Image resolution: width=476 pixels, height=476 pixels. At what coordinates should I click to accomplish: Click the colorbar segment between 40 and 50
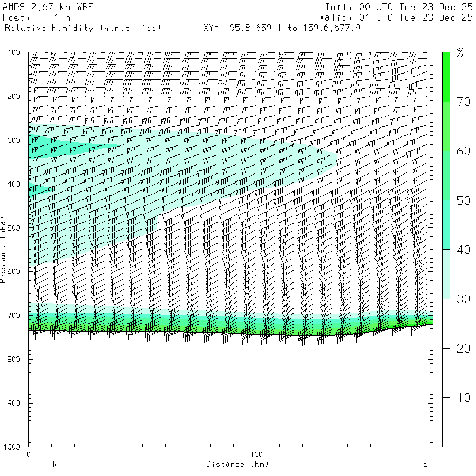446,225
